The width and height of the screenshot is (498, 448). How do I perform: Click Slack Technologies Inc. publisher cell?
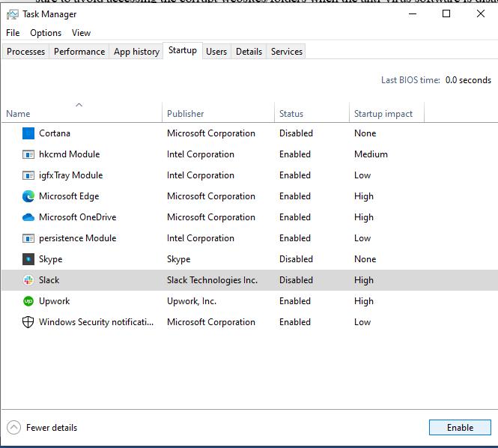[x=212, y=280]
